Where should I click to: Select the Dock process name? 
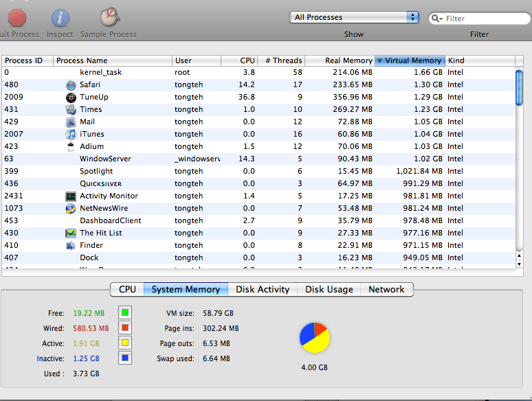[x=89, y=258]
